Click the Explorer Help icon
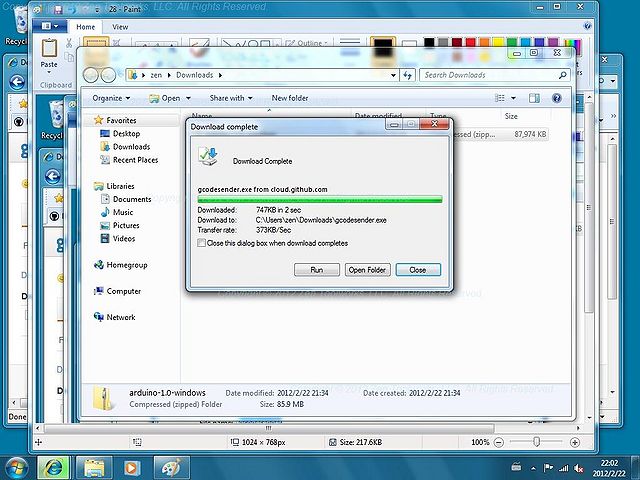 [x=556, y=98]
